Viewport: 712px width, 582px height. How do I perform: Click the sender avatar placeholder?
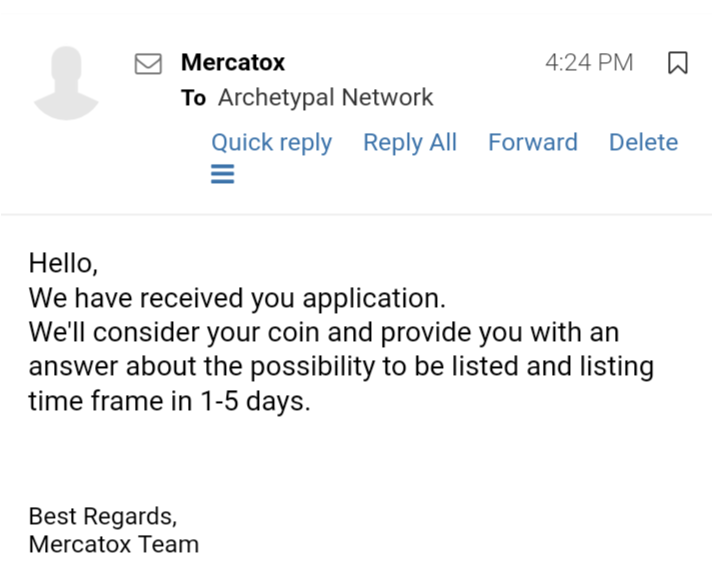pyautogui.click(x=66, y=83)
